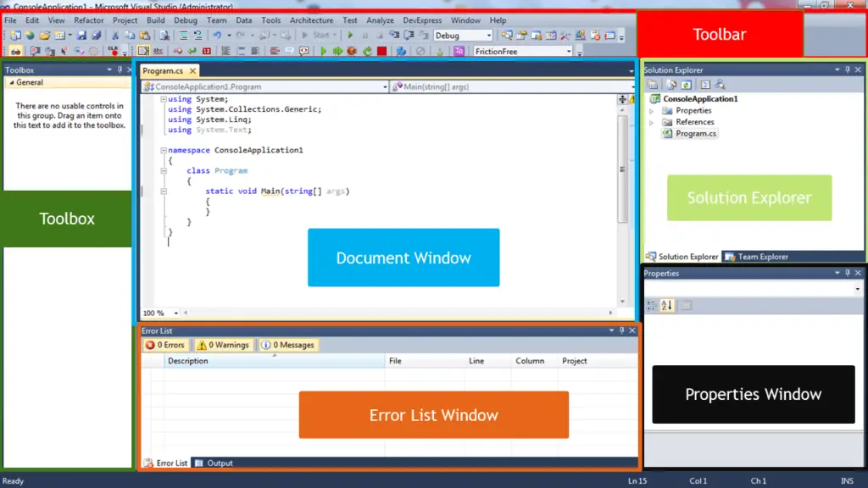The width and height of the screenshot is (868, 488).
Task: Toggle auto-hide pin on Error List
Action: (621, 330)
